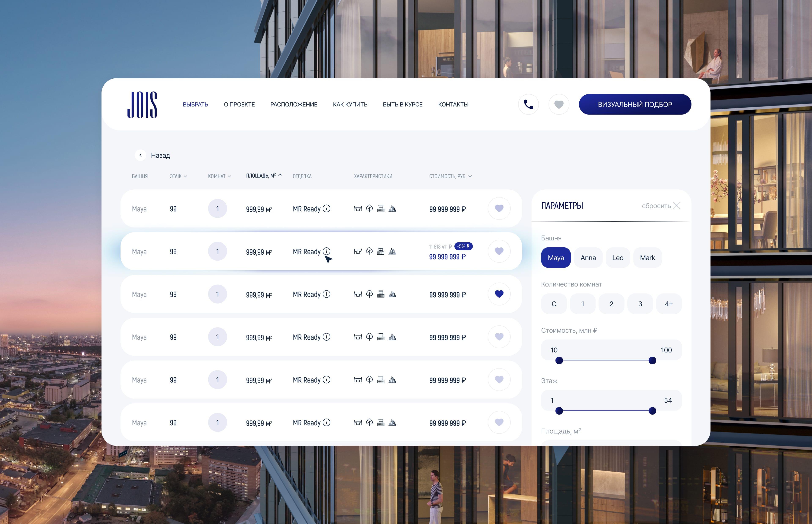
Task: Click the back chevron icon beside Назад
Action: (x=140, y=155)
